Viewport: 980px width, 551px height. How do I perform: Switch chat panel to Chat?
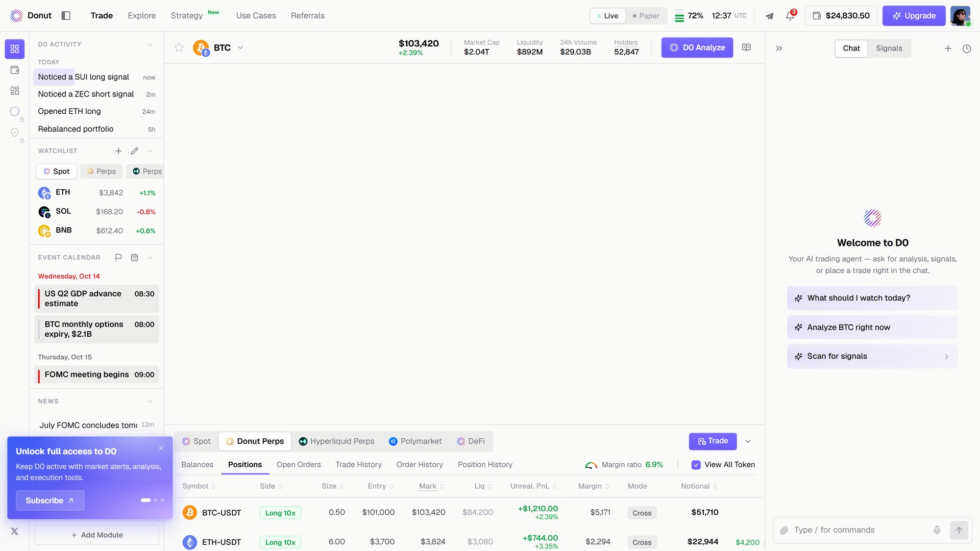(x=851, y=48)
